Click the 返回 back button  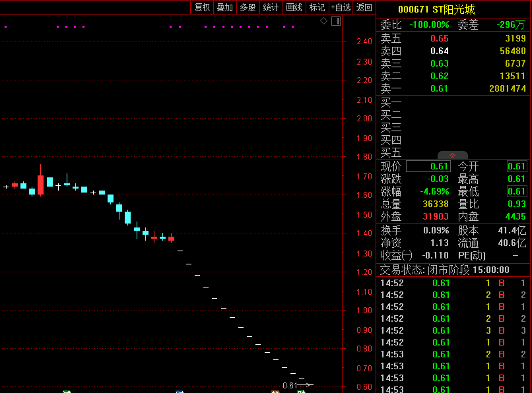tap(364, 7)
